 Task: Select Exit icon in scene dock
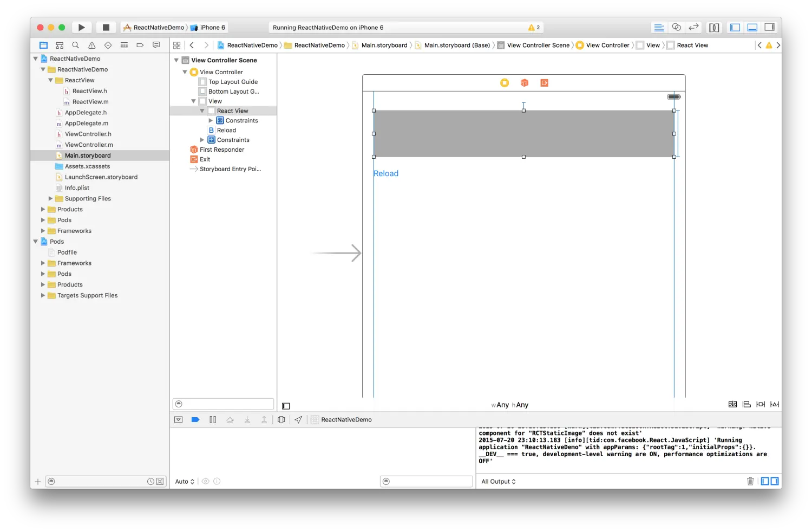click(x=544, y=83)
